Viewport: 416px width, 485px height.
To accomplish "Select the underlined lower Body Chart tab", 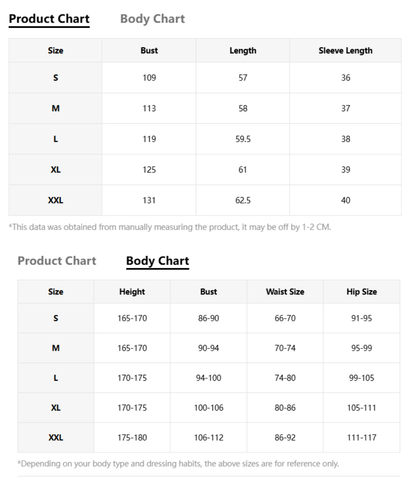I will tap(157, 261).
